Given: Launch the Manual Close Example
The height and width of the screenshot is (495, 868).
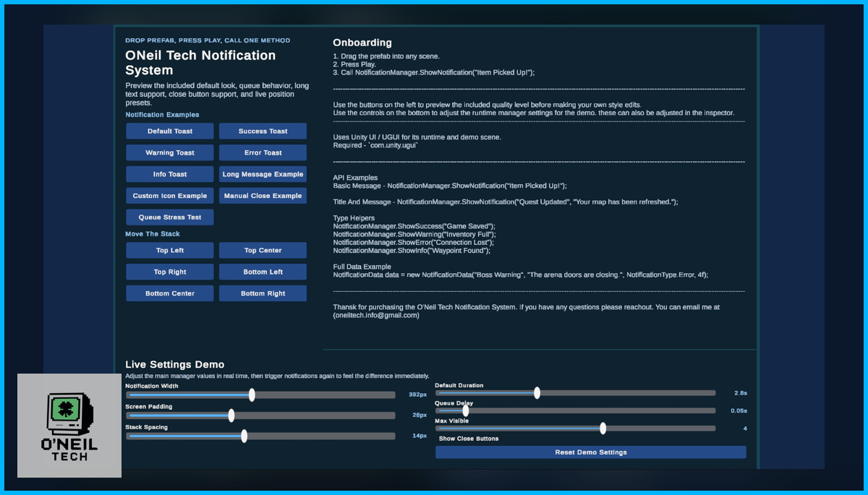Looking at the screenshot, I should click(x=263, y=196).
